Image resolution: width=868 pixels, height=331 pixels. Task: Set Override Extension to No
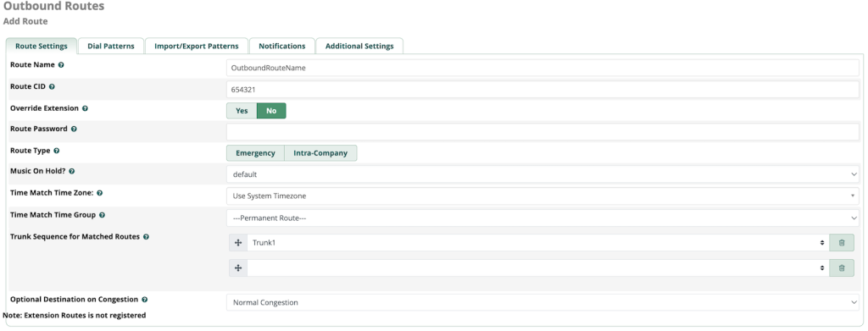pyautogui.click(x=271, y=111)
